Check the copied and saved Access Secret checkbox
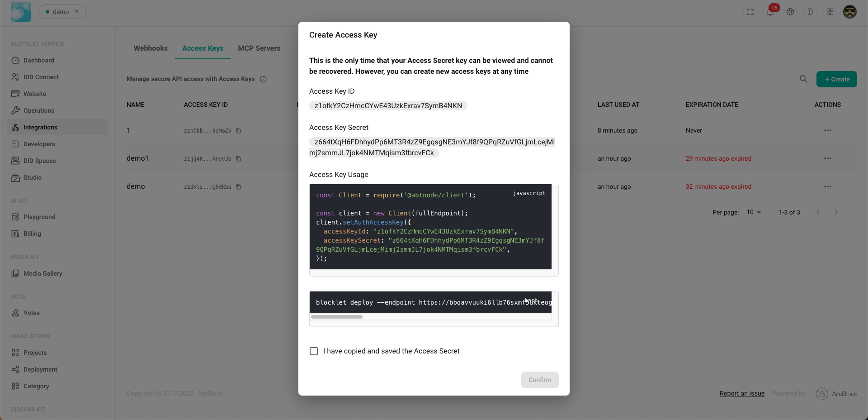 314,351
